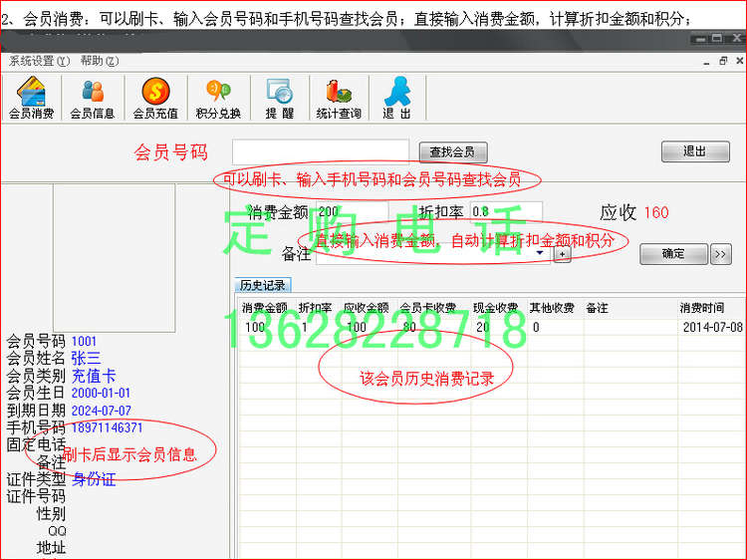Select the 2014-07-08 cell in history row

(713, 327)
